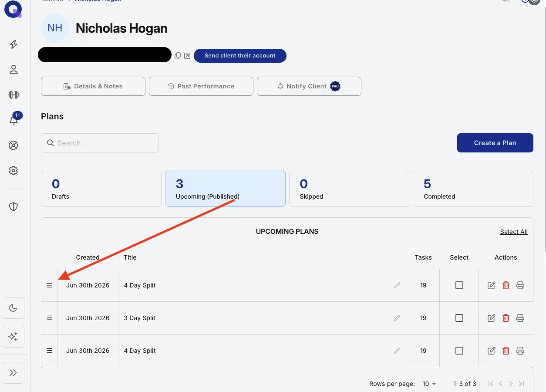Print the last 4 Day Split plan
This screenshot has height=392, width=546.
pos(520,351)
